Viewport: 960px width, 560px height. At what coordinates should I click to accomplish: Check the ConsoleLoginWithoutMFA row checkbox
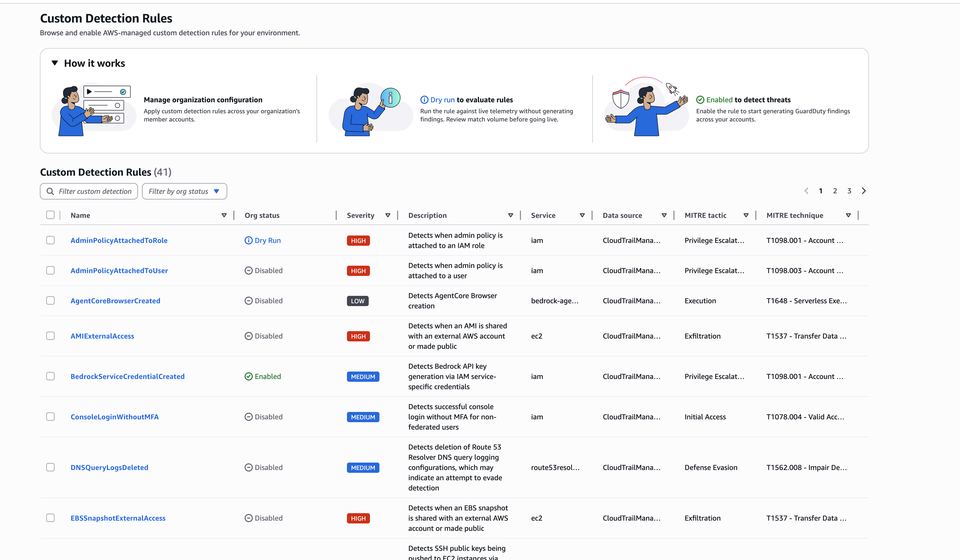point(50,417)
